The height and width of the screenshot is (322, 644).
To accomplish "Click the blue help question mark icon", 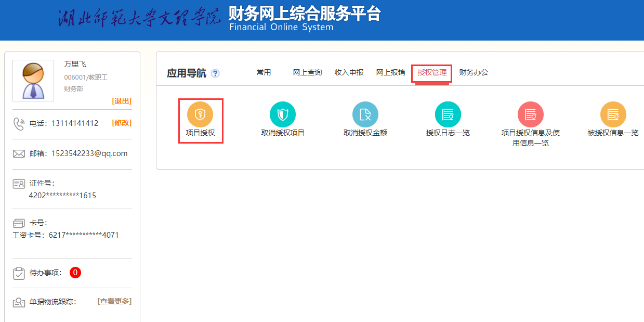I will 215,73.
